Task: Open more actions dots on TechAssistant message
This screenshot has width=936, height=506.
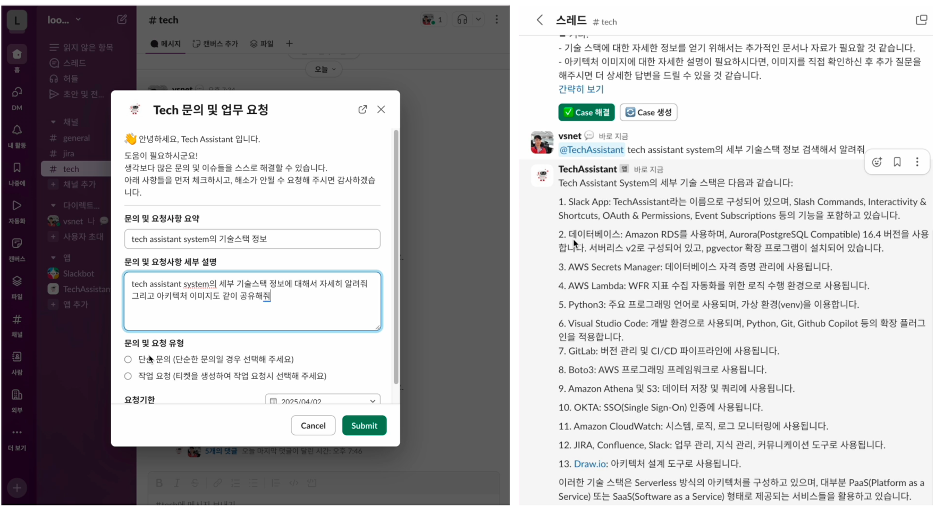Action: click(x=917, y=162)
